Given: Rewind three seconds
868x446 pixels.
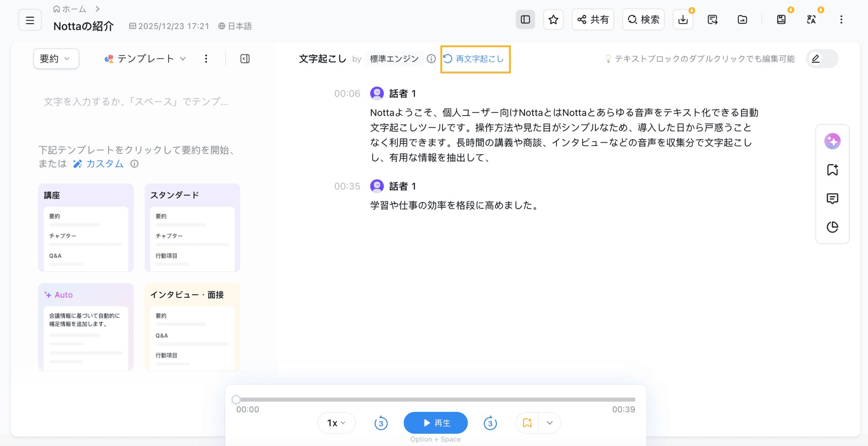Looking at the screenshot, I should 381,423.
